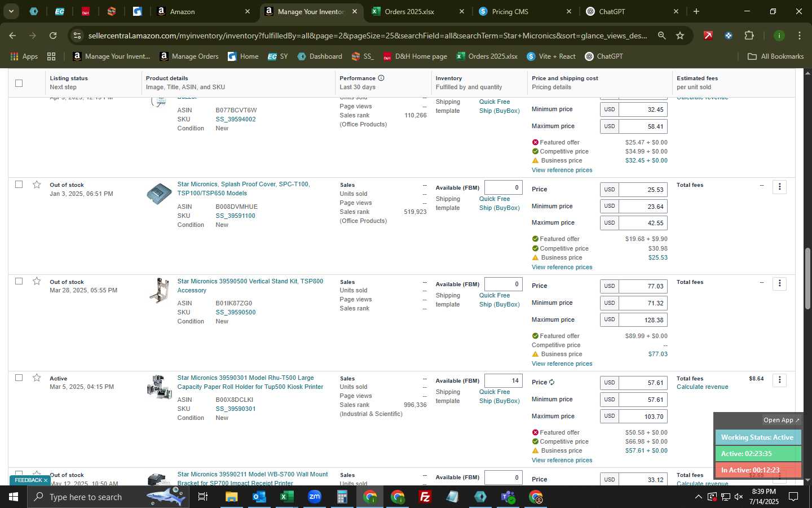Image resolution: width=812 pixels, height=508 pixels.
Task: Open Splash Proof Cover product title link
Action: point(244,189)
